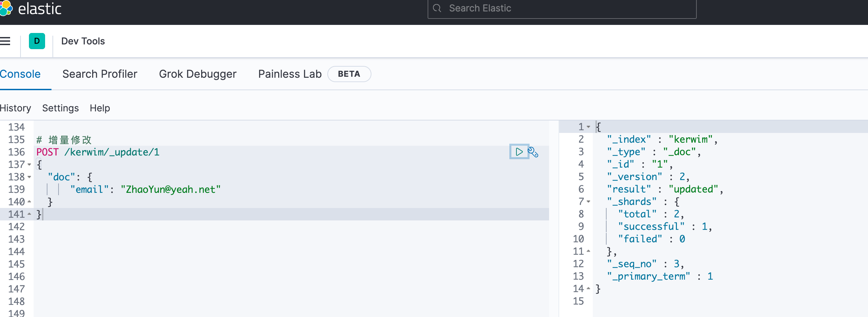This screenshot has height=317, width=868.
Task: Open the Dev Tools breadcrumb
Action: coord(83,41)
